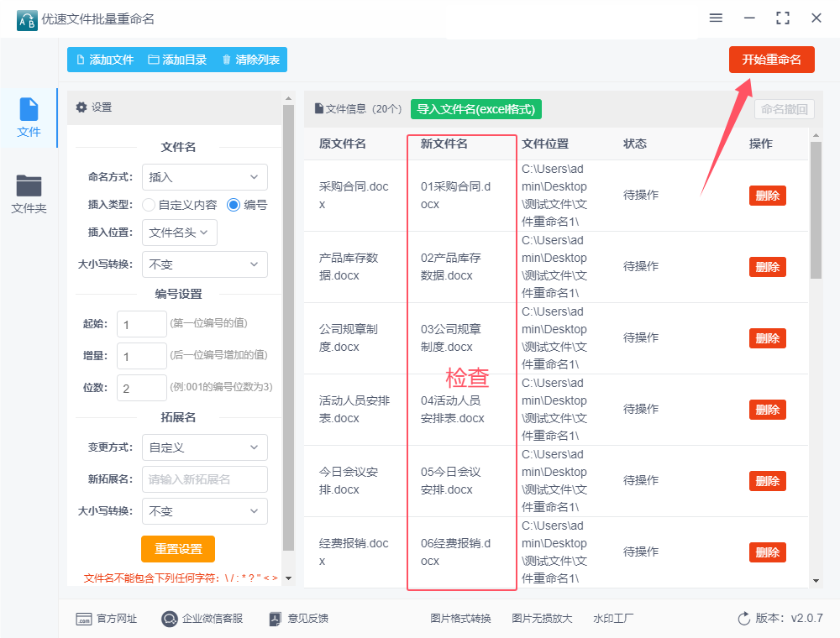Delete the 活动人员安排表.docx row
840x638 pixels.
pyautogui.click(x=767, y=410)
